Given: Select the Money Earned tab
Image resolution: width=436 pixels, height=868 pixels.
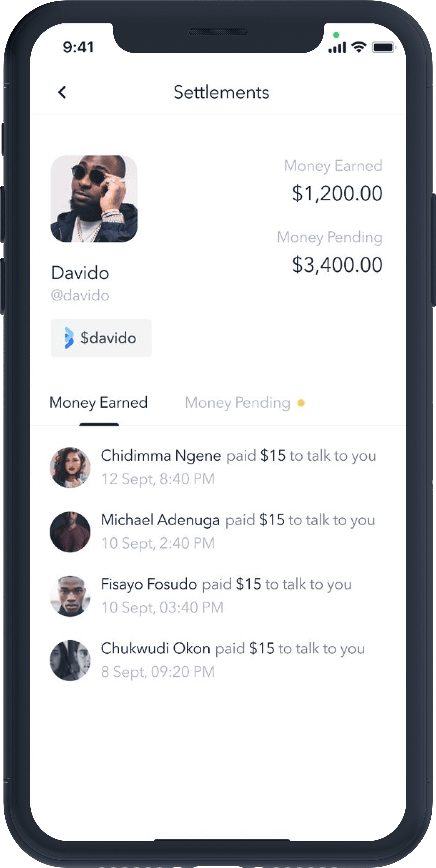Looking at the screenshot, I should coord(99,403).
